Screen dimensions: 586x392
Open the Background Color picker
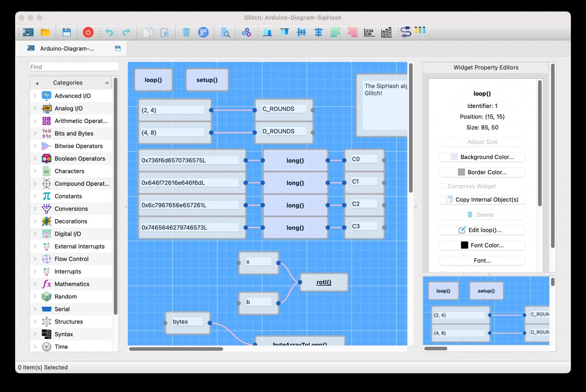pyautogui.click(x=482, y=157)
